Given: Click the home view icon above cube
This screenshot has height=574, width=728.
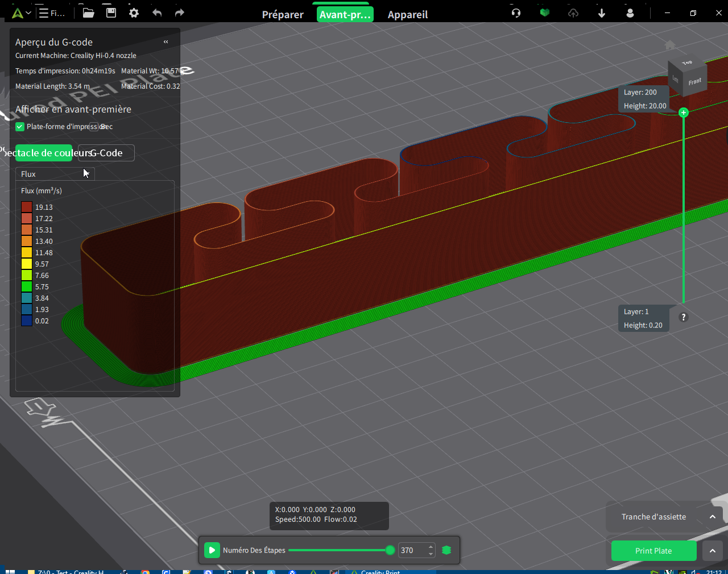Looking at the screenshot, I should tap(670, 45).
